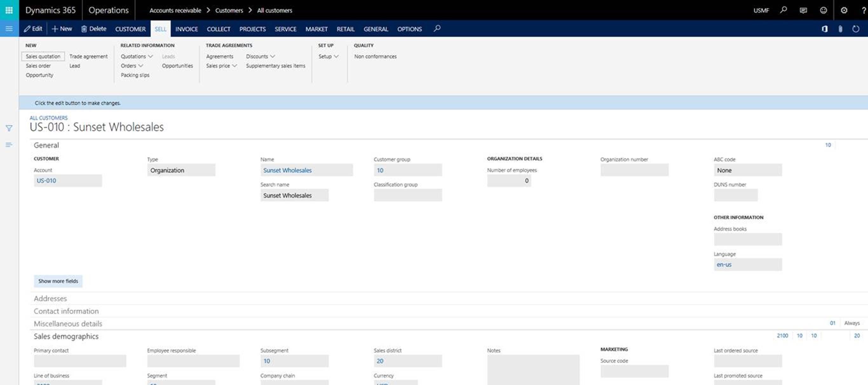The height and width of the screenshot is (385, 868).
Task: Click the smiley feedback icon
Action: 823,10
